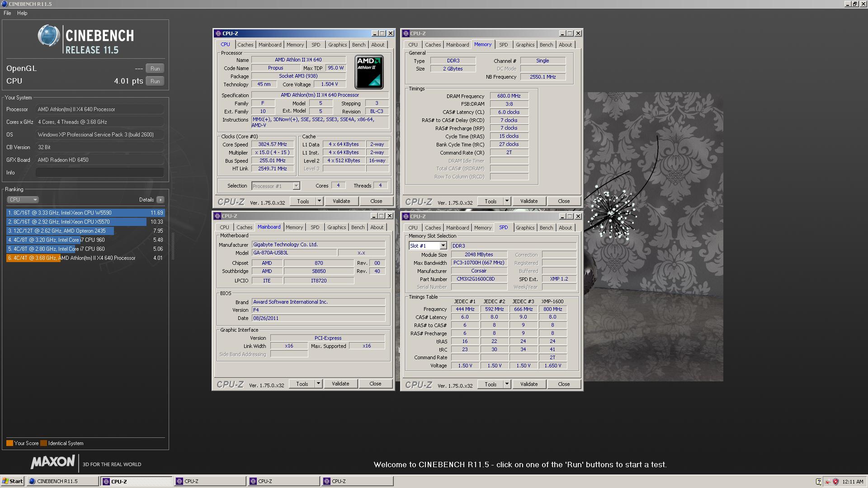This screenshot has height=488, width=868.
Task: Select the Intel Xeon CPU X5570 ranking row
Action: click(85, 222)
